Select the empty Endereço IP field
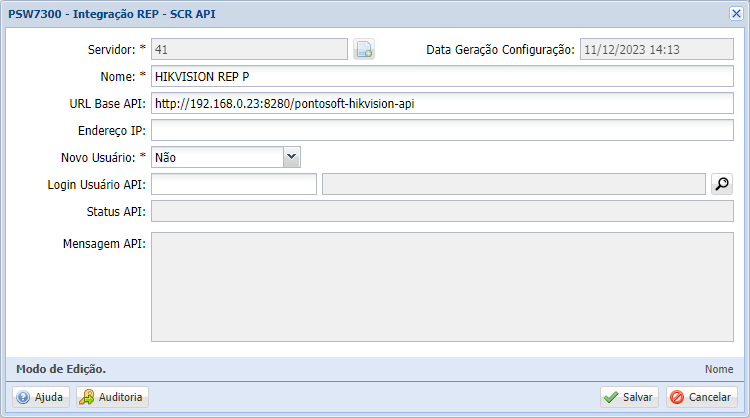The height and width of the screenshot is (418, 750). [x=442, y=130]
